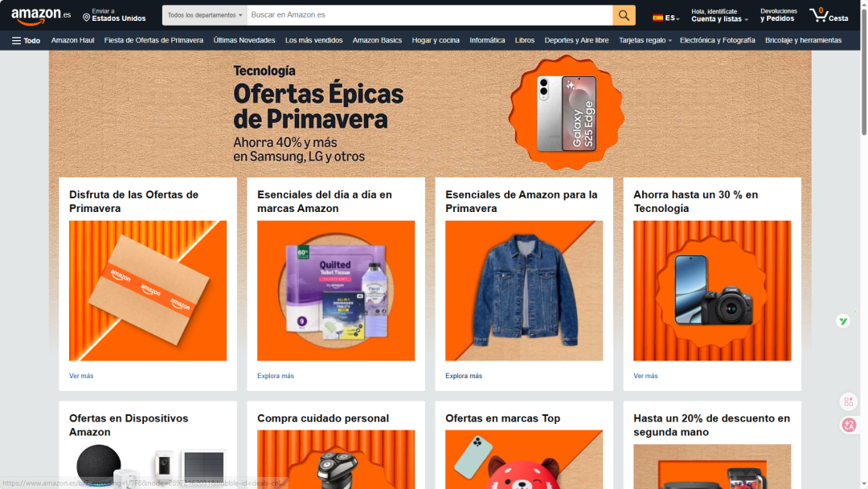
Task: Go to Informática navigation item
Action: pos(487,40)
